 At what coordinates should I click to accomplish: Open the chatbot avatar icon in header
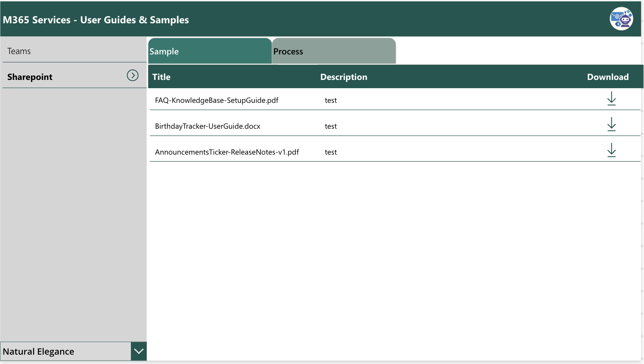coord(621,19)
